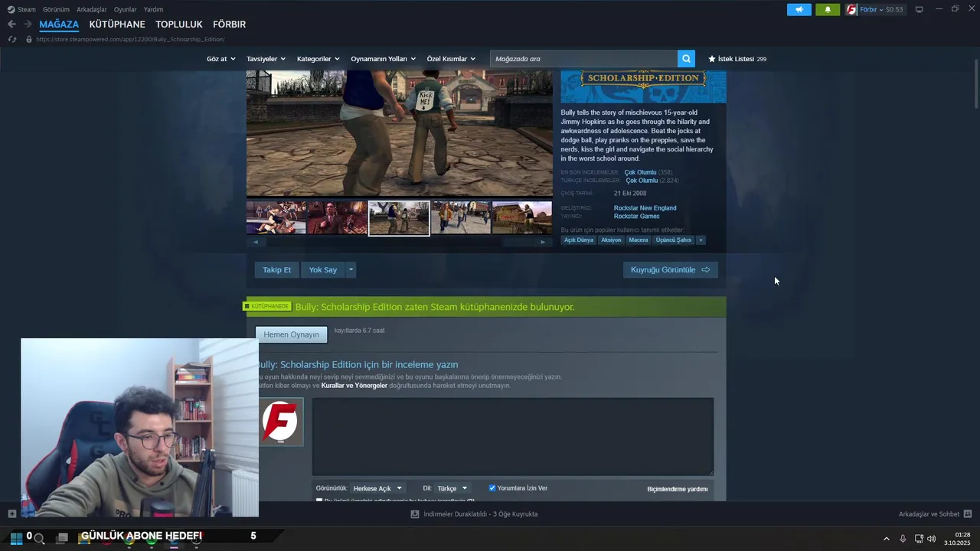Switch to the FÖRBİR tab
Viewport: 980px width, 551px height.
click(x=229, y=24)
